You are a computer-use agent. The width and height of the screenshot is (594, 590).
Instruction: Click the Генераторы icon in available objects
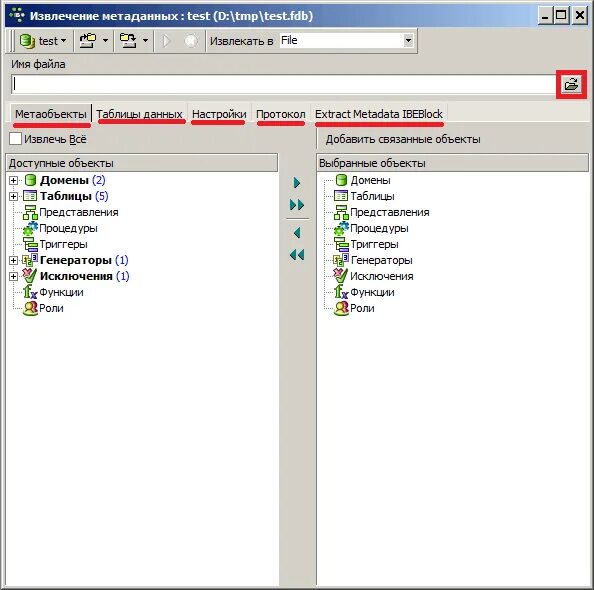pyautogui.click(x=30, y=260)
